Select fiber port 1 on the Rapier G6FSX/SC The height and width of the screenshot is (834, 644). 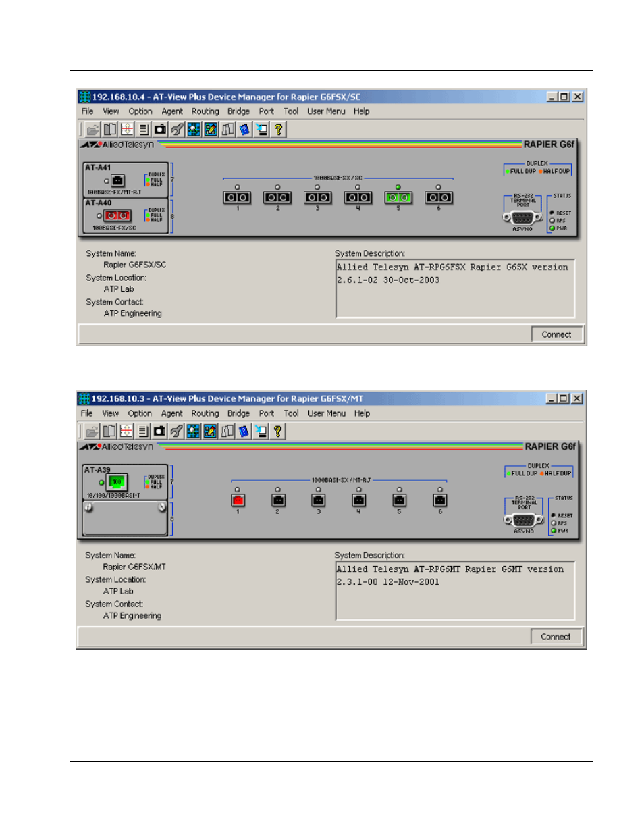click(237, 197)
